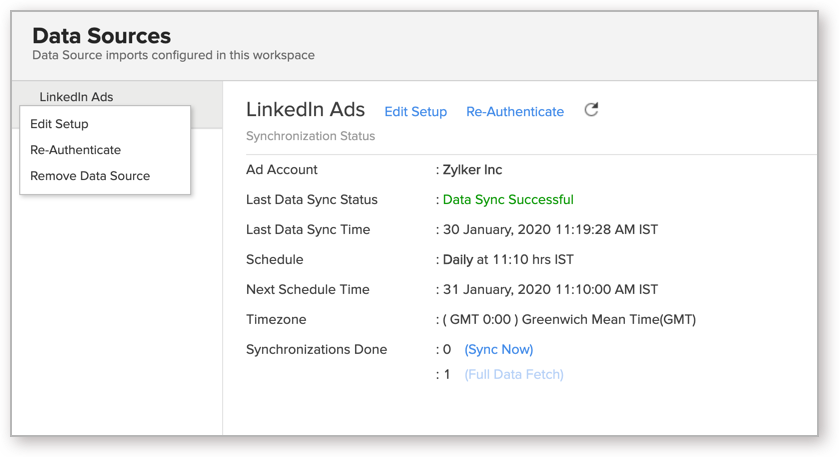Click the Next Schedule Time label

(308, 290)
